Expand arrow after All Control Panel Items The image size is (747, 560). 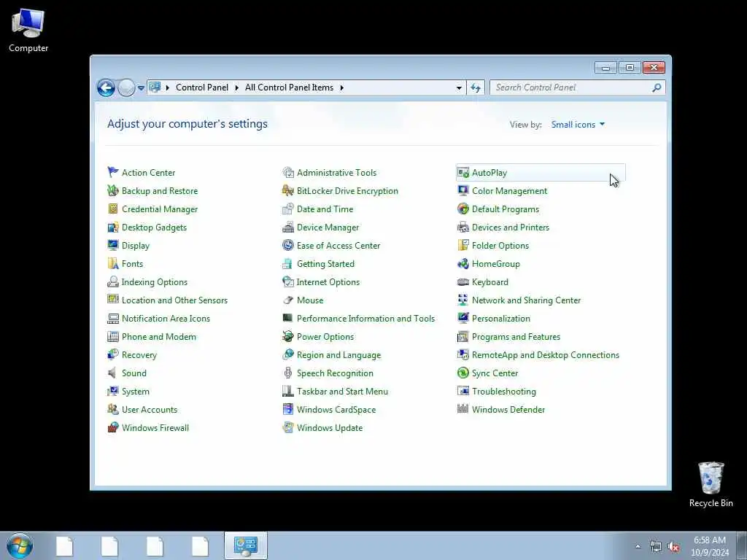coord(341,87)
